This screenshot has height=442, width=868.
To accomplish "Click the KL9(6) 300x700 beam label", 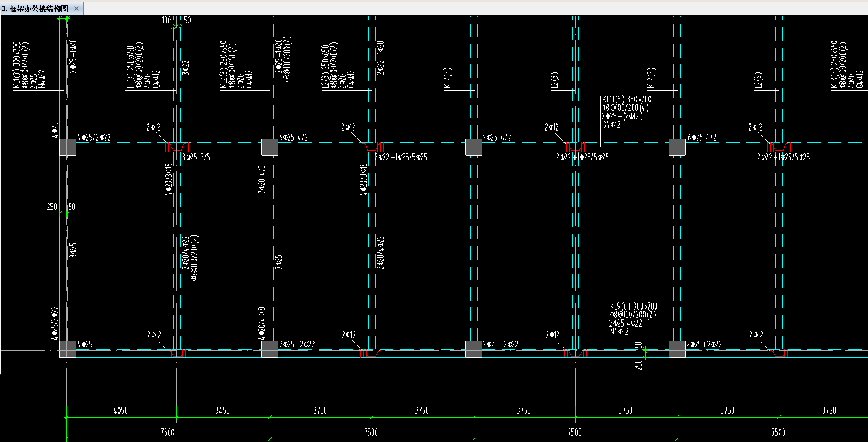I will 633,306.
